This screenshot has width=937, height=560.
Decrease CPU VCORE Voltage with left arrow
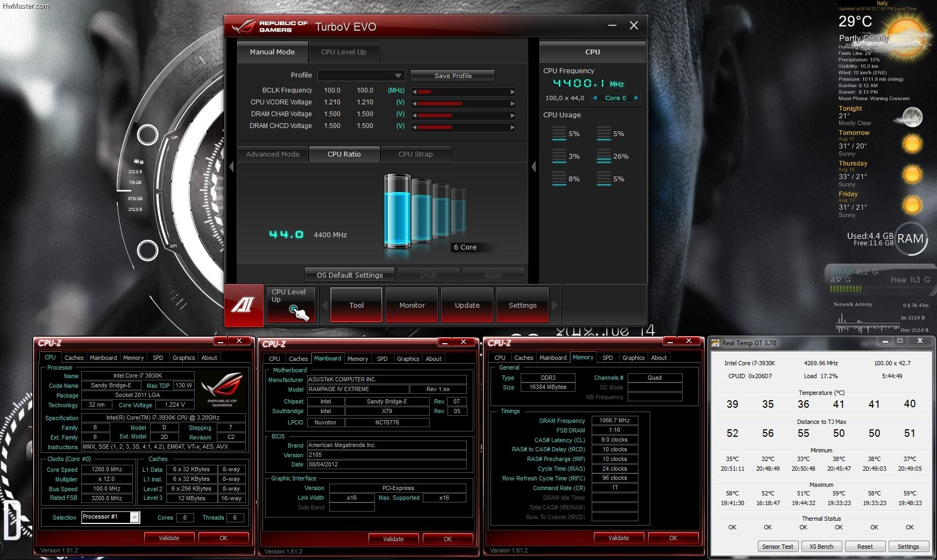(x=414, y=103)
